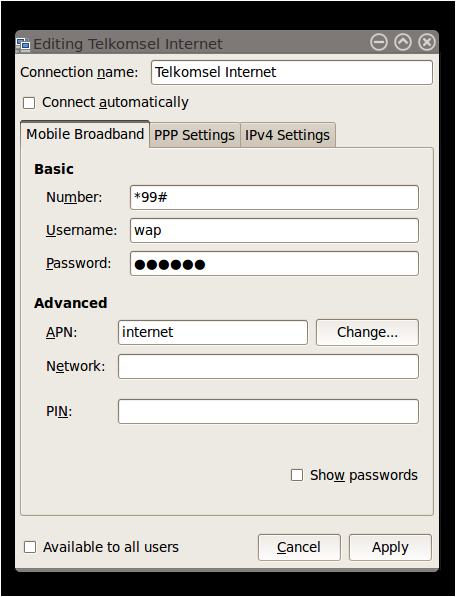Enable Connect automatically checkbox
The width and height of the screenshot is (456, 597).
[x=29, y=103]
